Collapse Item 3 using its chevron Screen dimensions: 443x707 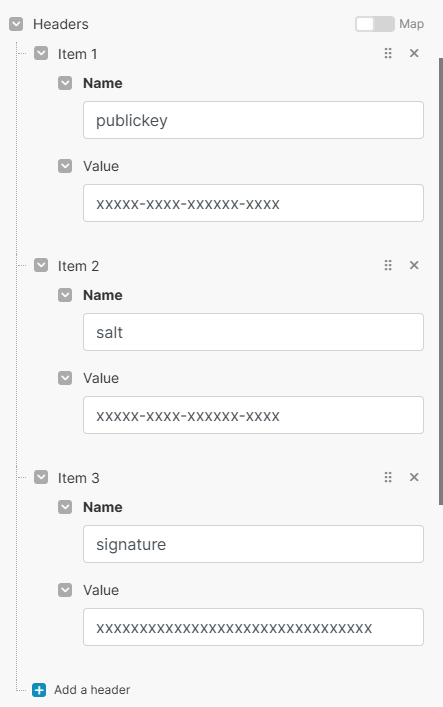(41, 477)
